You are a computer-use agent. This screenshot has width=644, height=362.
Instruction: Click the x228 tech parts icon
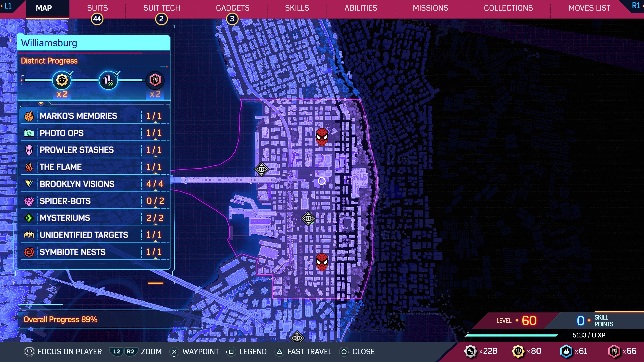point(470,351)
